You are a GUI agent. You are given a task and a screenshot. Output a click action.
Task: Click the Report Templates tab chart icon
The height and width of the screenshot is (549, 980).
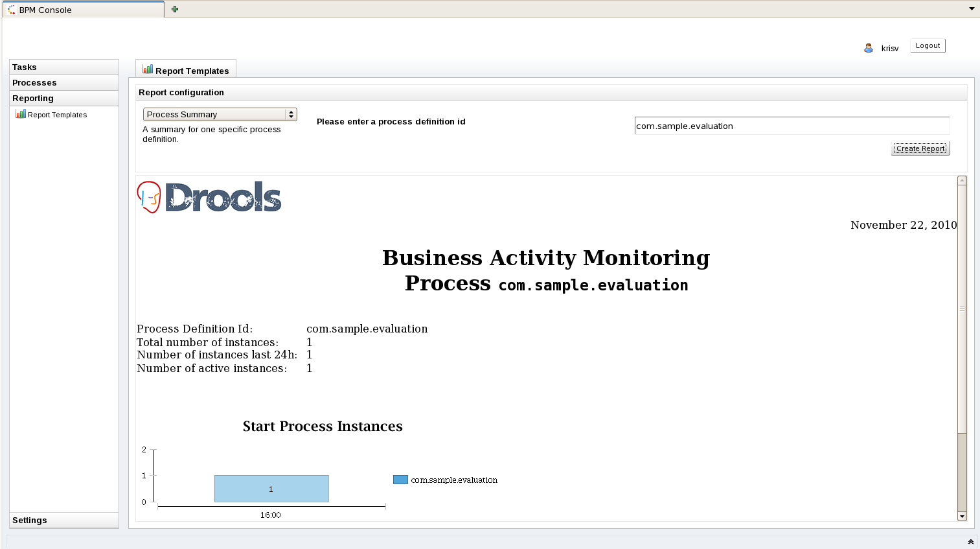[x=148, y=69]
